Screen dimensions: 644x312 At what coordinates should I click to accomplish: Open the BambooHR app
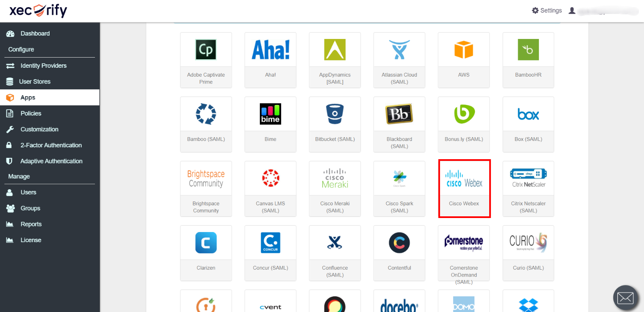click(528, 60)
